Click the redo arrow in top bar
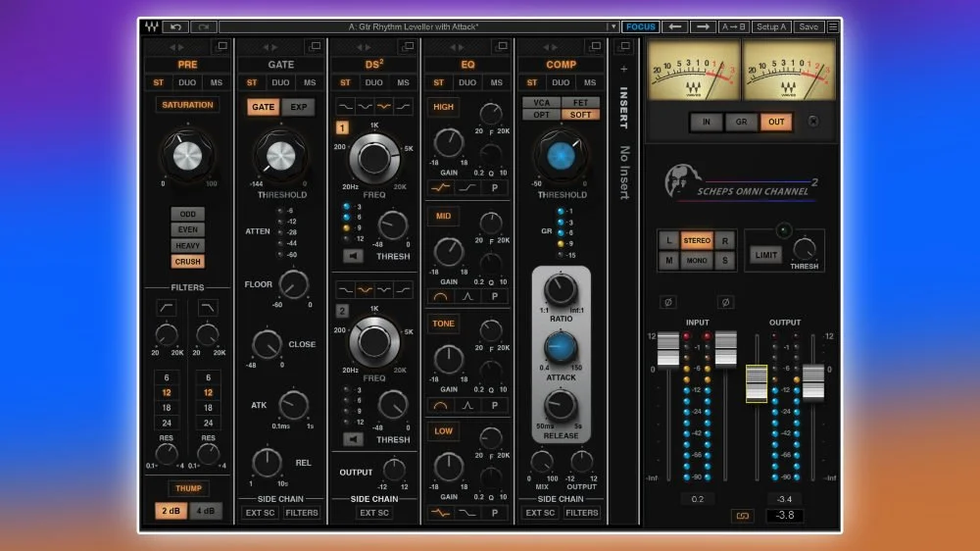 203,26
